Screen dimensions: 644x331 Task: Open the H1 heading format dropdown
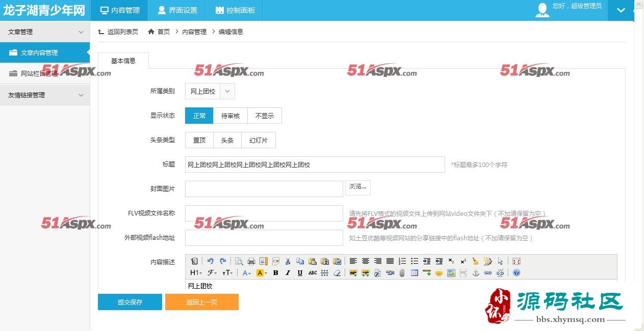tap(196, 273)
